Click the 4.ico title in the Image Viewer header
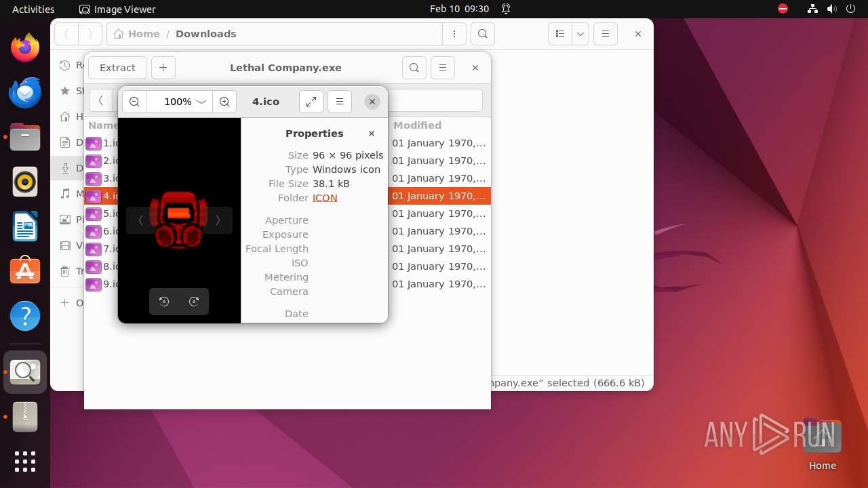Viewport: 868px width, 488px height. pyautogui.click(x=266, y=102)
